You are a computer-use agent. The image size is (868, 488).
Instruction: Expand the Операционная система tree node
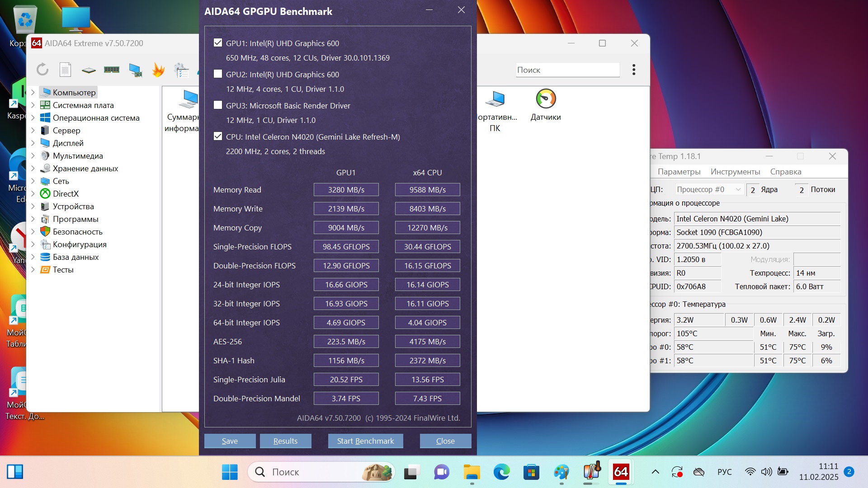[33, 117]
